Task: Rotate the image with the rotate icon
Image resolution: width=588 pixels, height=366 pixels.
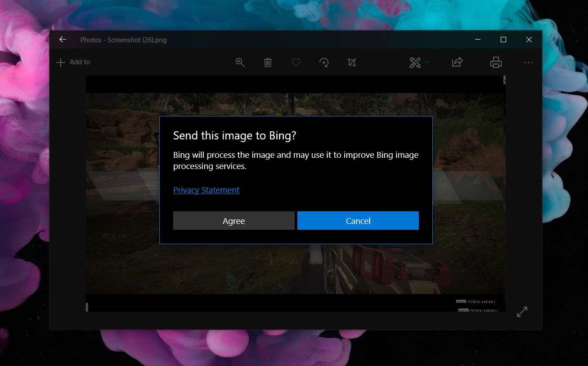Action: 324,62
